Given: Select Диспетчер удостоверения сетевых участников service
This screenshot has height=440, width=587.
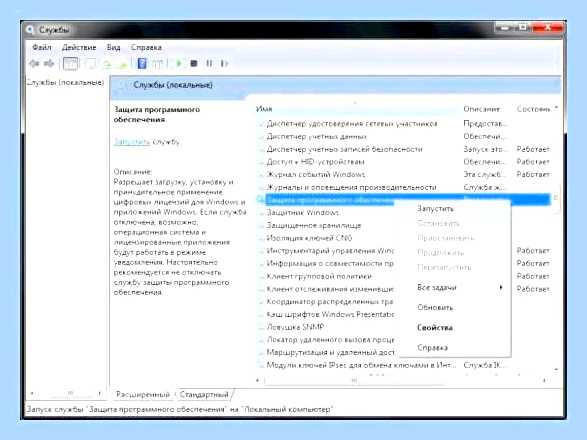Looking at the screenshot, I should 352,124.
